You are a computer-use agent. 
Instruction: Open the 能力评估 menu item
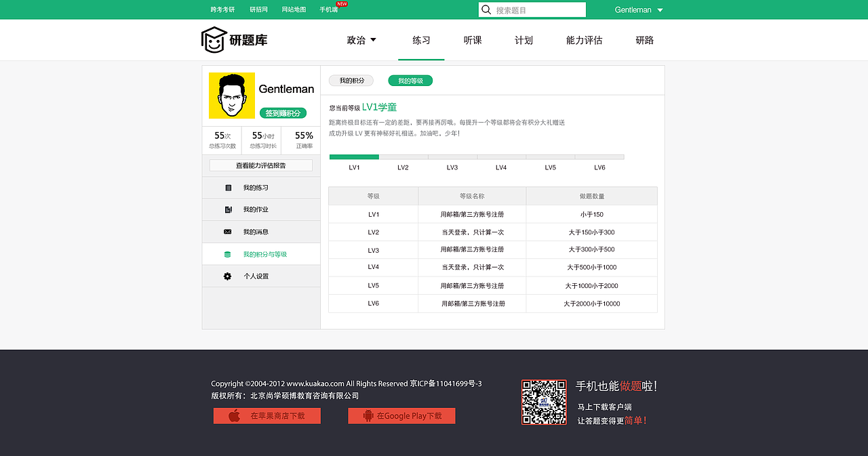coord(583,40)
